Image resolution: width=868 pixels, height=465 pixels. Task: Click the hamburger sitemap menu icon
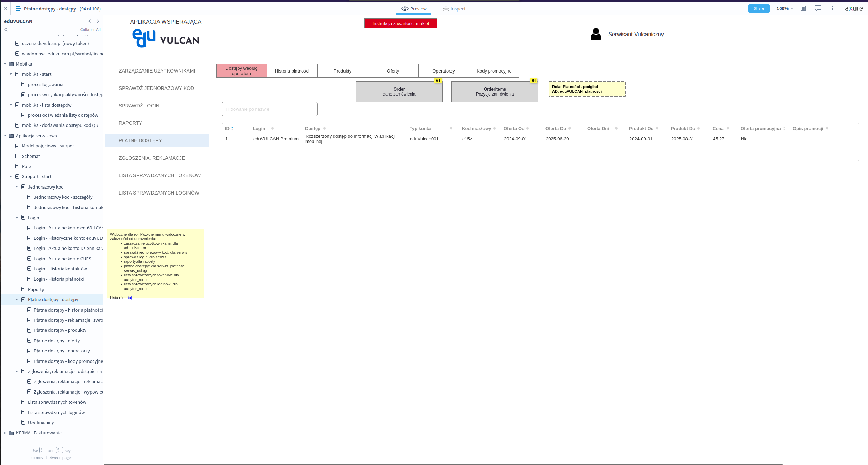tap(18, 9)
